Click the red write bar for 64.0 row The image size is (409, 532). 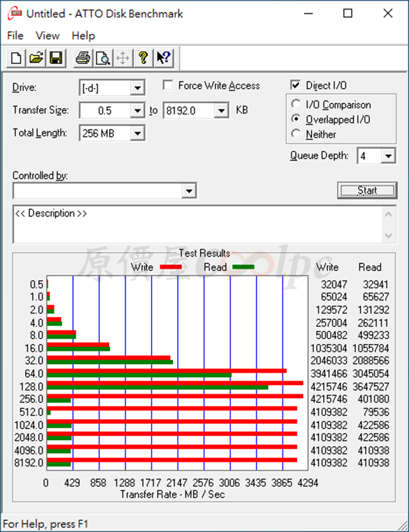(167, 371)
